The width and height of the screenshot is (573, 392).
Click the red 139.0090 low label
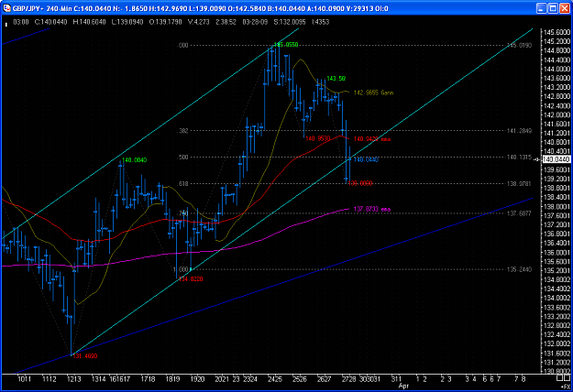pos(360,183)
